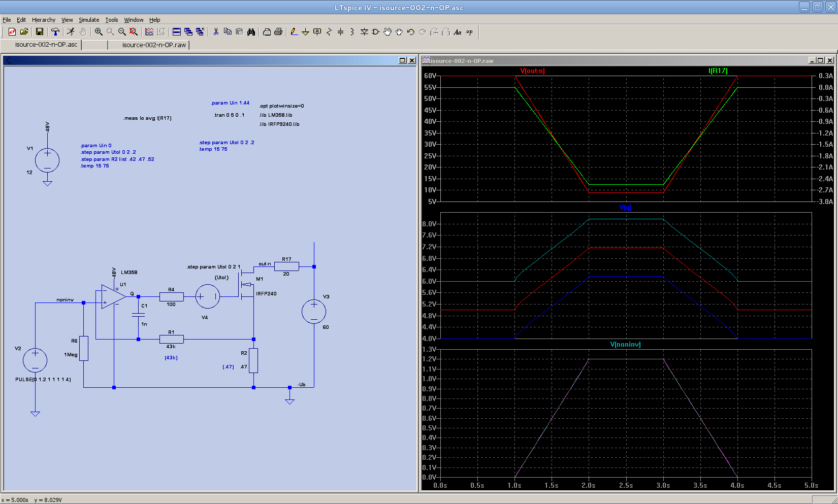This screenshot has height=504, width=838.
Task: Click the V3 voltage source symbol
Action: pos(314,312)
